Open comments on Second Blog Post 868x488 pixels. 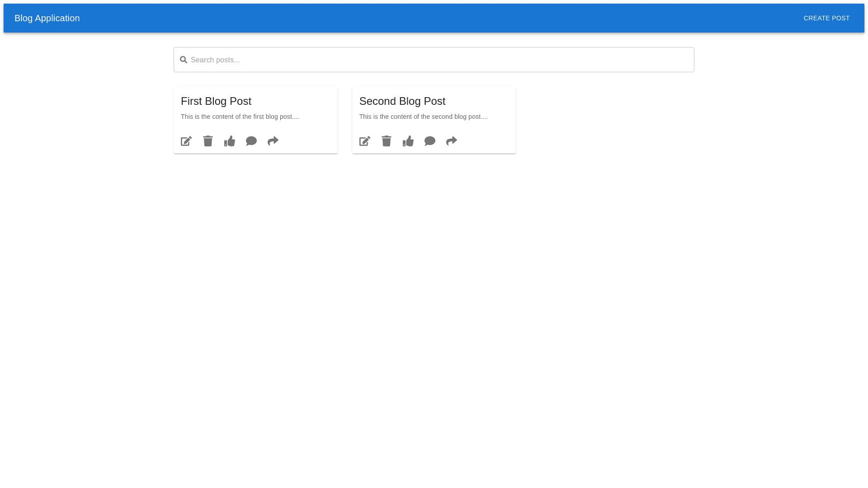(430, 141)
